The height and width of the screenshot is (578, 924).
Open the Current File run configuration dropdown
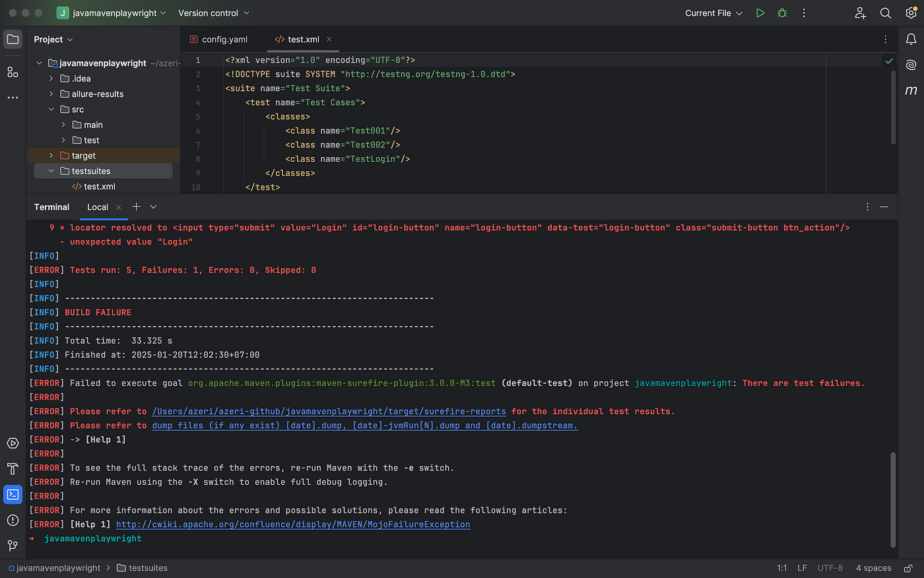point(713,13)
